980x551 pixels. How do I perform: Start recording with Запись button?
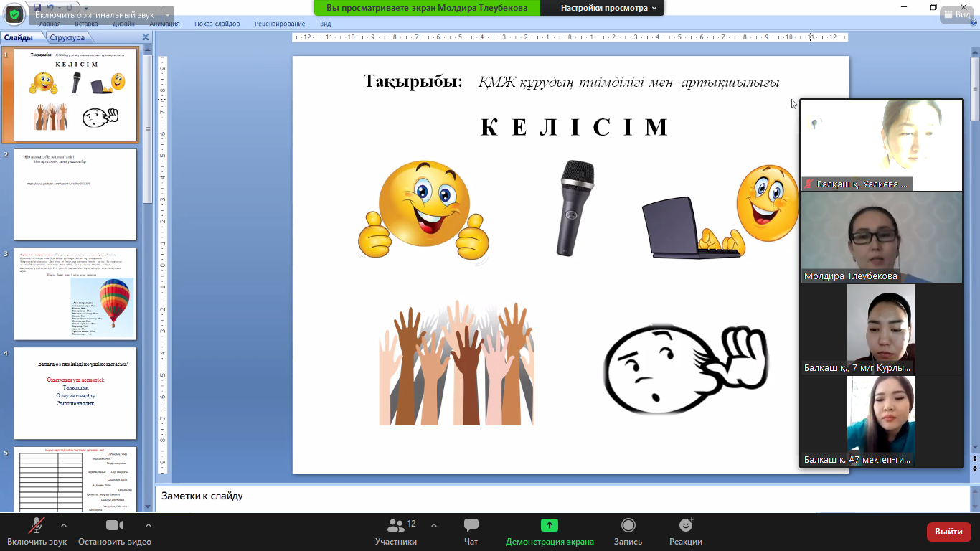[628, 525]
